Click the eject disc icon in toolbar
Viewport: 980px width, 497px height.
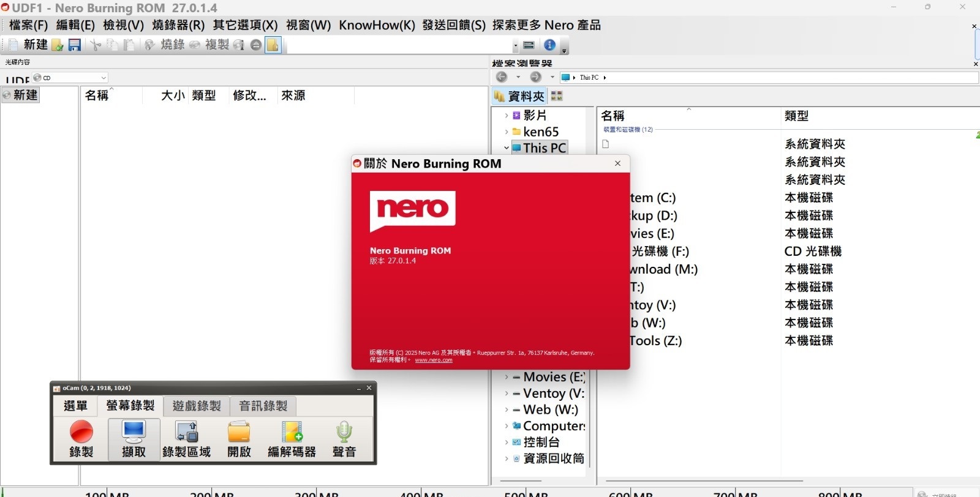(256, 45)
